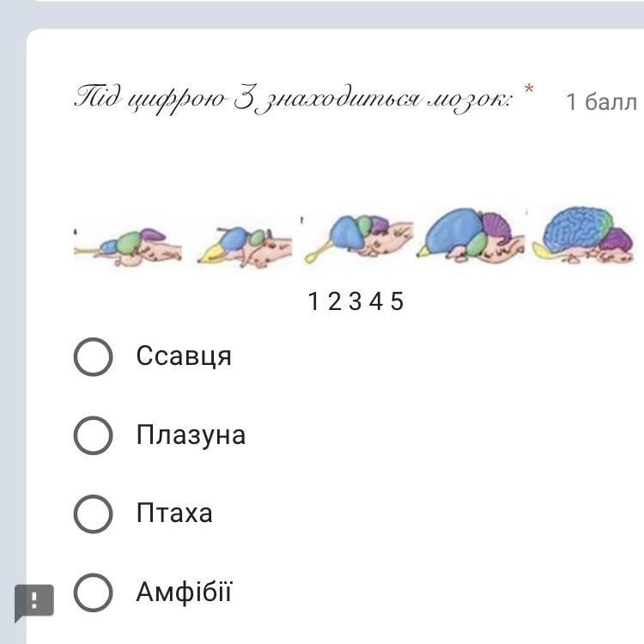Click the Амфібії answer label text
644x644 pixels.
click(184, 592)
